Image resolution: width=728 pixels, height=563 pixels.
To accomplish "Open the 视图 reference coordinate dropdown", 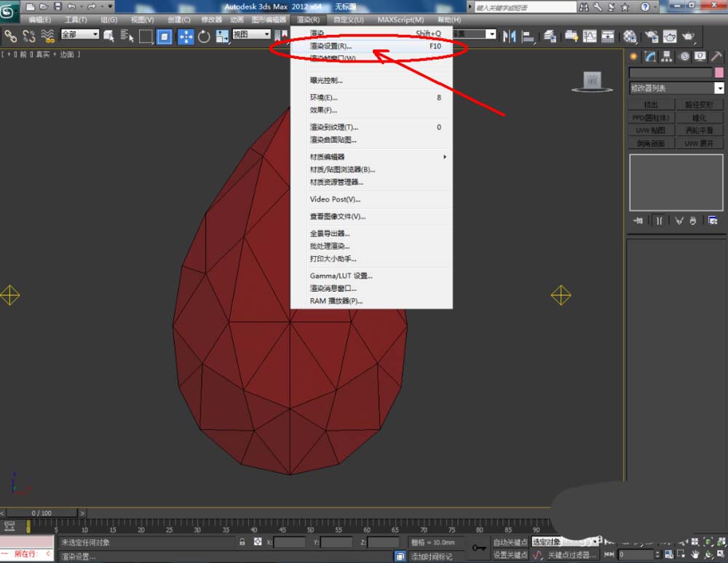I will click(x=251, y=34).
